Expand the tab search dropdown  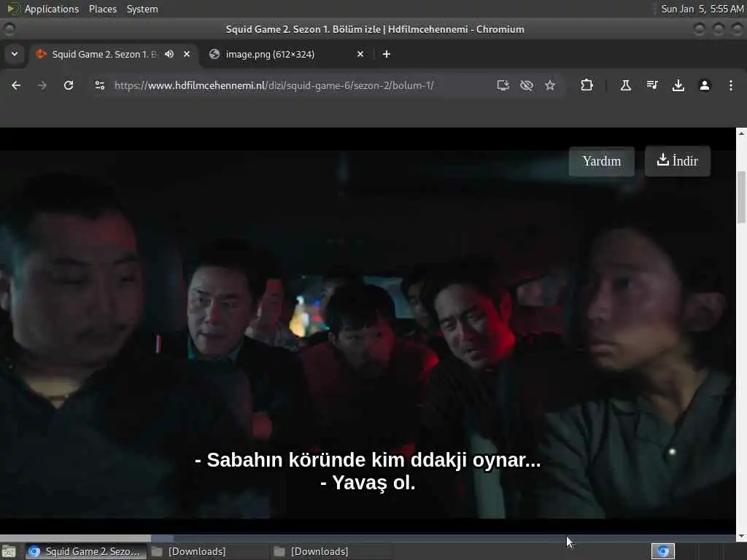(x=15, y=54)
